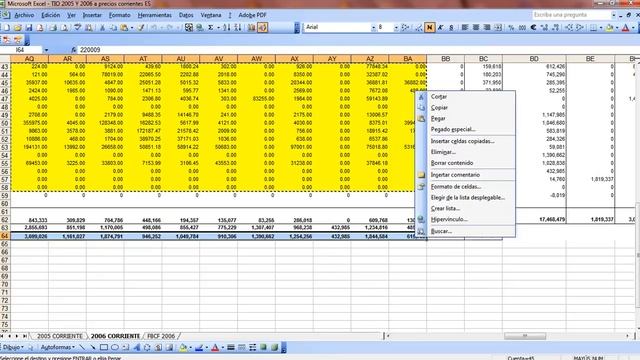The width and height of the screenshot is (640, 360).
Task: Click the highlighted Drawing toolbar icon
Action: click(x=262, y=27)
